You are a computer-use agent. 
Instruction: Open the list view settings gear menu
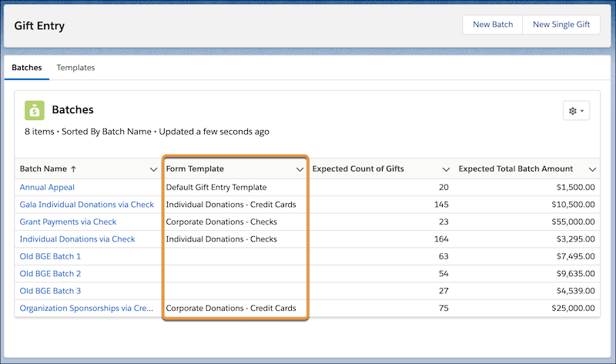[576, 111]
